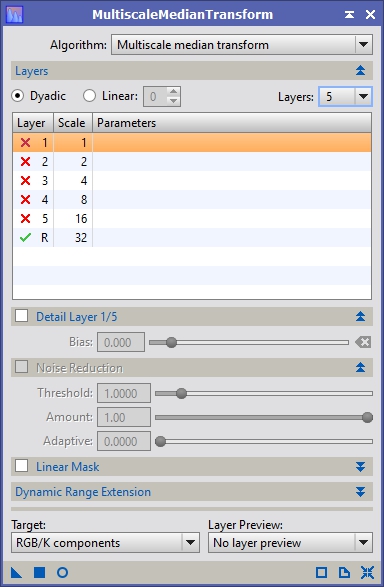This screenshot has width=384, height=587.
Task: Click the Threshold slider handle
Action: click(181, 393)
